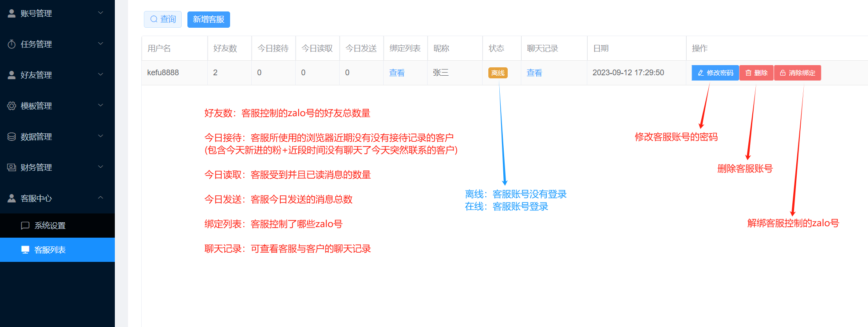Open the 客服列表 submenu item
The height and width of the screenshot is (327, 868).
(50, 250)
